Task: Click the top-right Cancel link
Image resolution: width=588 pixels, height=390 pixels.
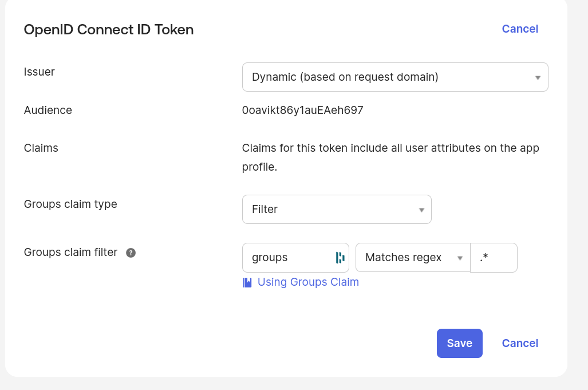Action: [x=520, y=29]
